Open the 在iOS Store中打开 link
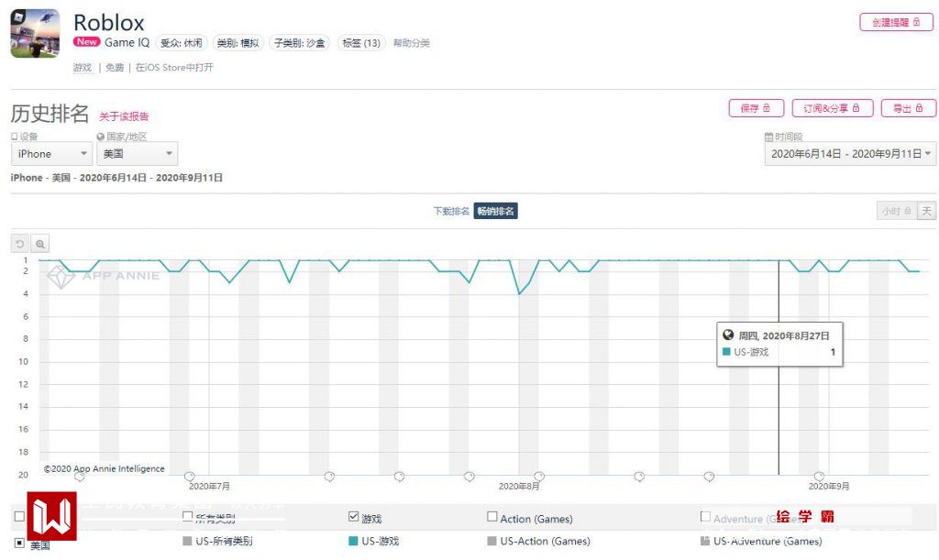Image resolution: width=939 pixels, height=560 pixels. click(x=174, y=68)
